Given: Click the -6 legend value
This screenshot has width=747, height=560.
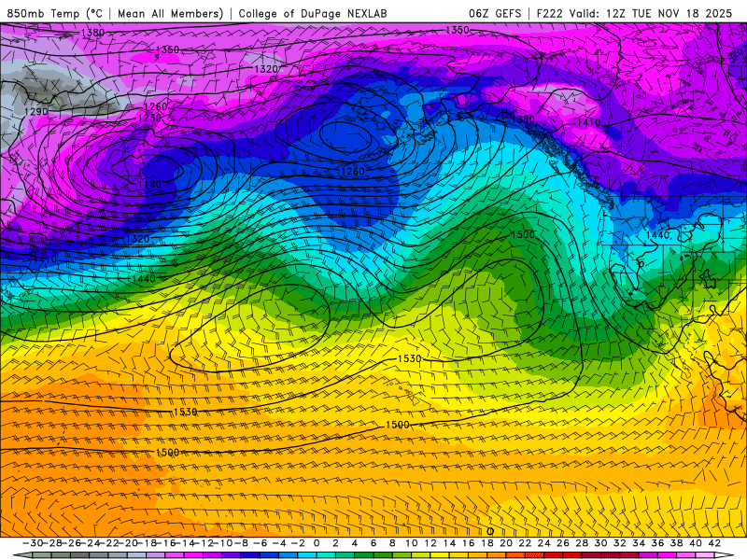Looking at the screenshot, I should pyautogui.click(x=261, y=543).
